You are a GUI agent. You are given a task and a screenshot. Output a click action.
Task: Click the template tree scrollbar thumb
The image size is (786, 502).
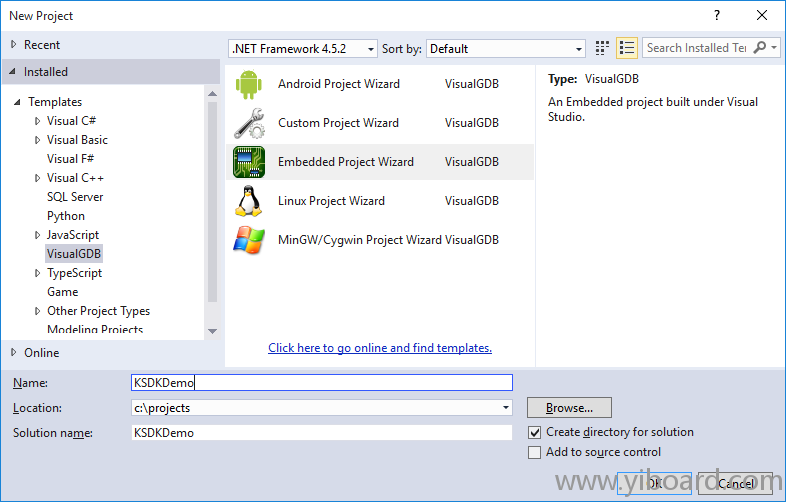(213, 202)
